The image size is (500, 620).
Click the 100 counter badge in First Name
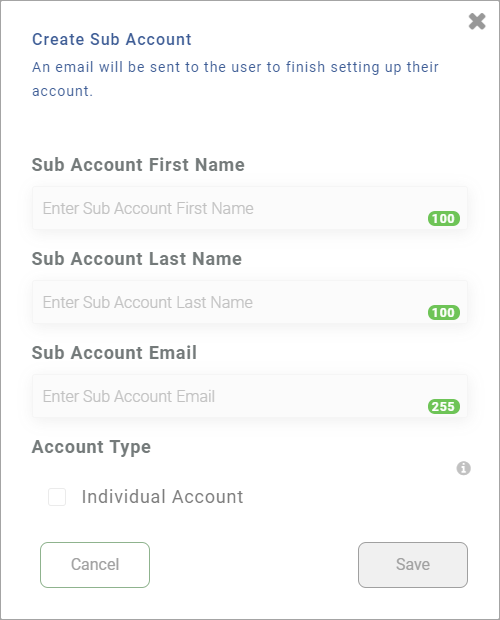[443, 218]
